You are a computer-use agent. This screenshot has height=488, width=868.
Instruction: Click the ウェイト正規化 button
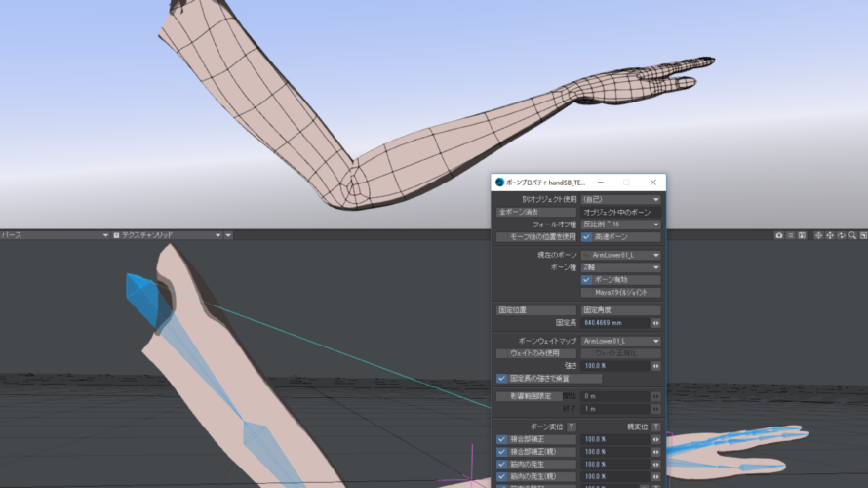(620, 353)
